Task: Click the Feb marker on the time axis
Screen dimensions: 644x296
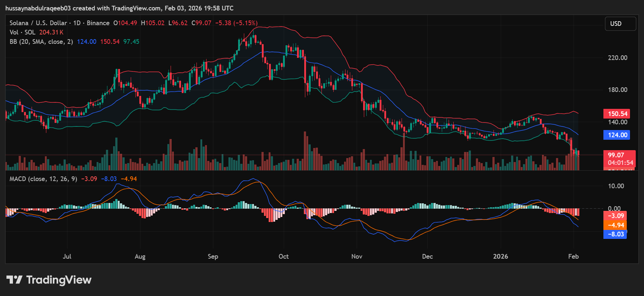Action: (x=573, y=256)
